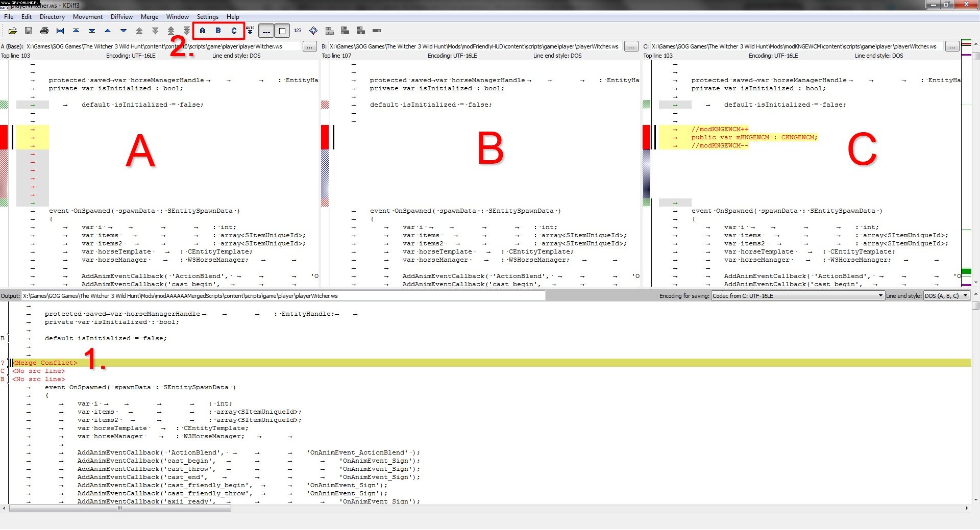The height and width of the screenshot is (530, 980).
Task: Open the Diffview menu
Action: [x=121, y=17]
